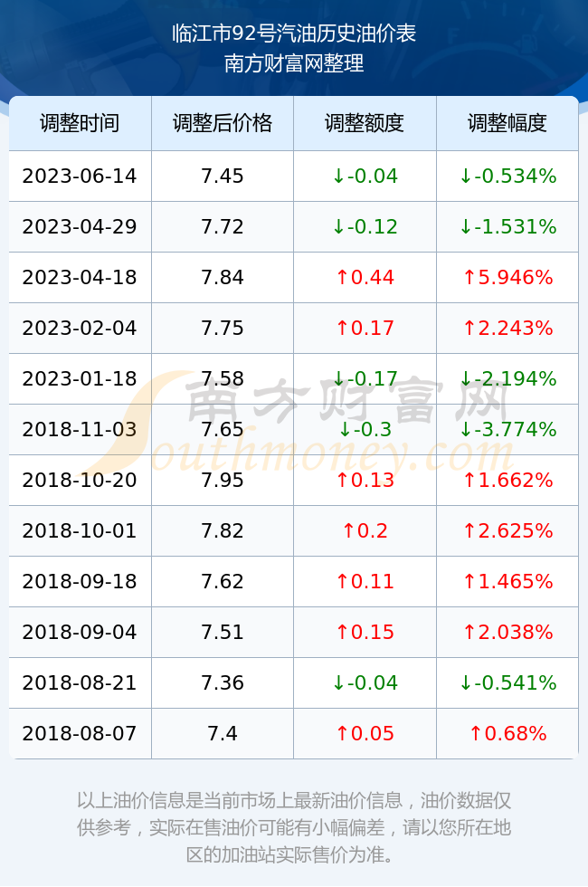
Task: Click the green ↓-2.194% percentage cell
Action: [x=507, y=378]
